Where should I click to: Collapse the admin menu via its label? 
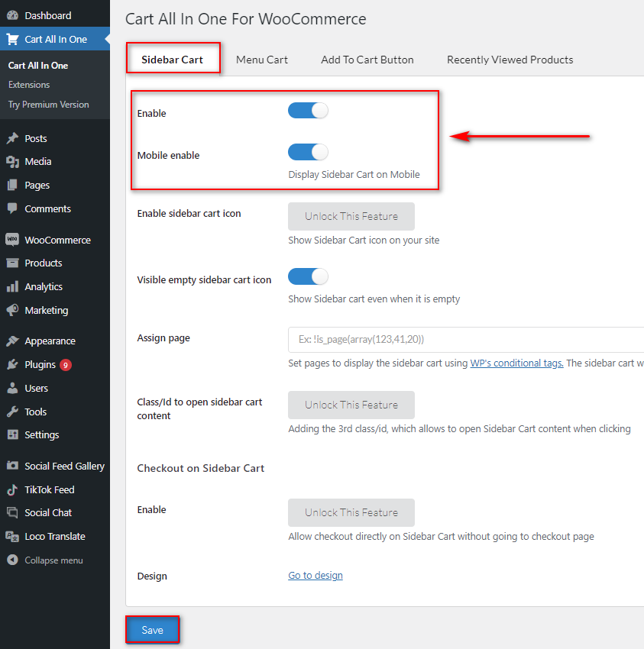pyautogui.click(x=53, y=560)
